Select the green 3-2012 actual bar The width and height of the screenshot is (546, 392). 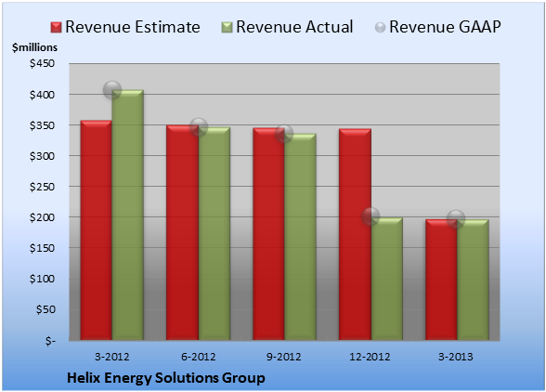click(x=127, y=215)
